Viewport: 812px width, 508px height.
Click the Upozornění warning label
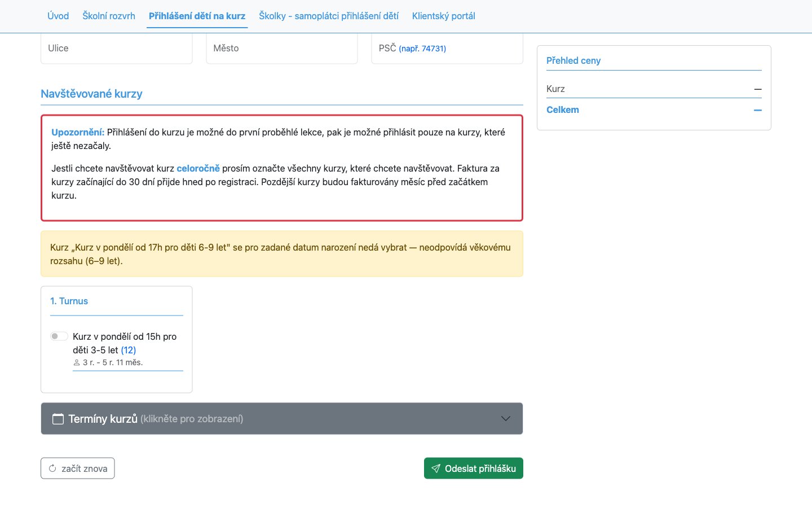pos(78,132)
